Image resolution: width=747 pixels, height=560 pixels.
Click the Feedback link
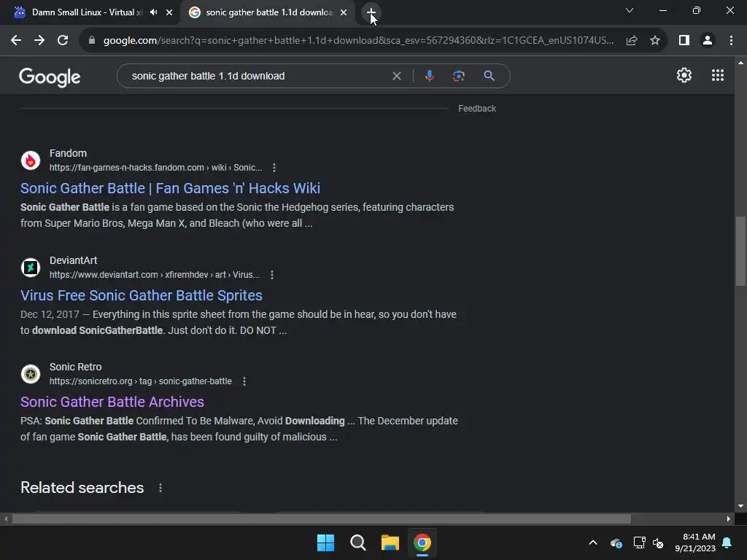pyautogui.click(x=477, y=109)
